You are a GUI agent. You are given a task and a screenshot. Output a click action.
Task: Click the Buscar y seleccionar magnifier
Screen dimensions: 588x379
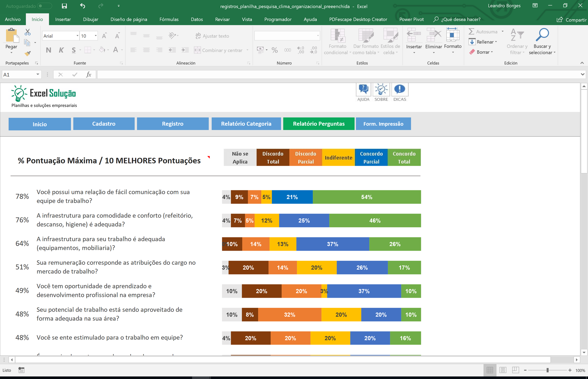point(542,35)
